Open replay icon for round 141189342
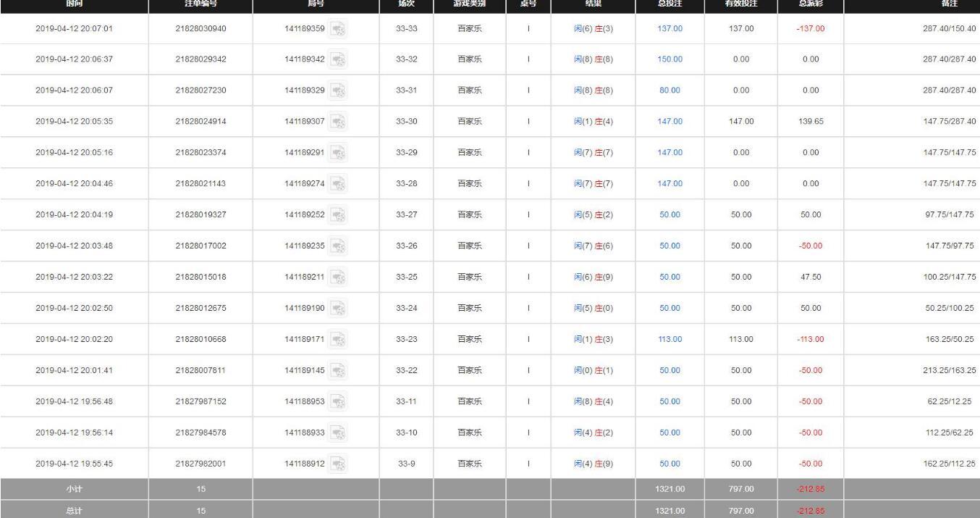 coord(338,59)
